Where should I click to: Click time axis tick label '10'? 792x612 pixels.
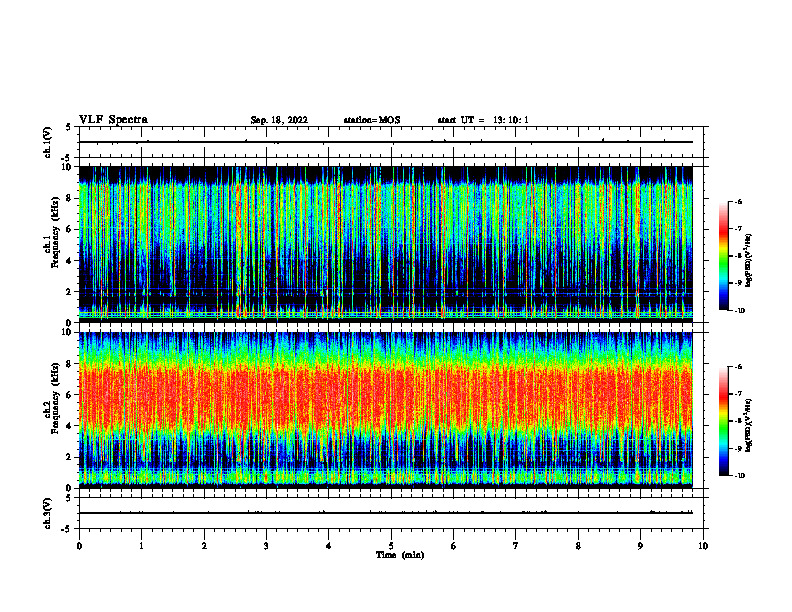(703, 546)
